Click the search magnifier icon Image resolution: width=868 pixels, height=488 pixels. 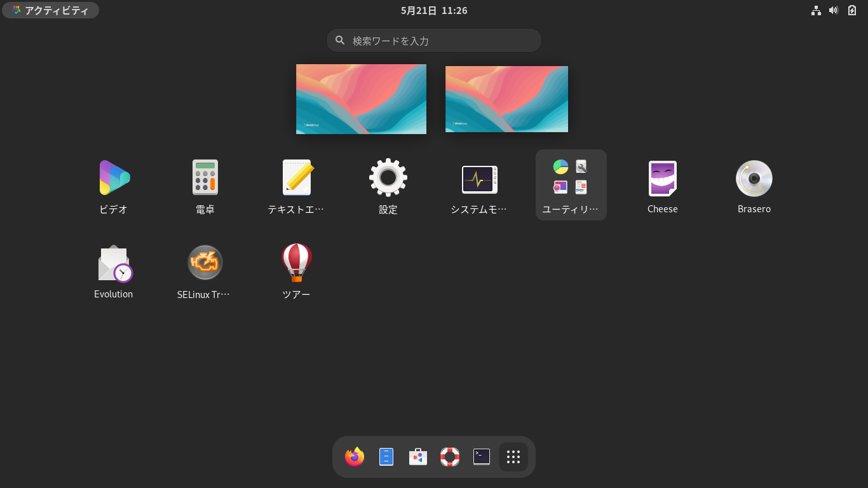340,40
